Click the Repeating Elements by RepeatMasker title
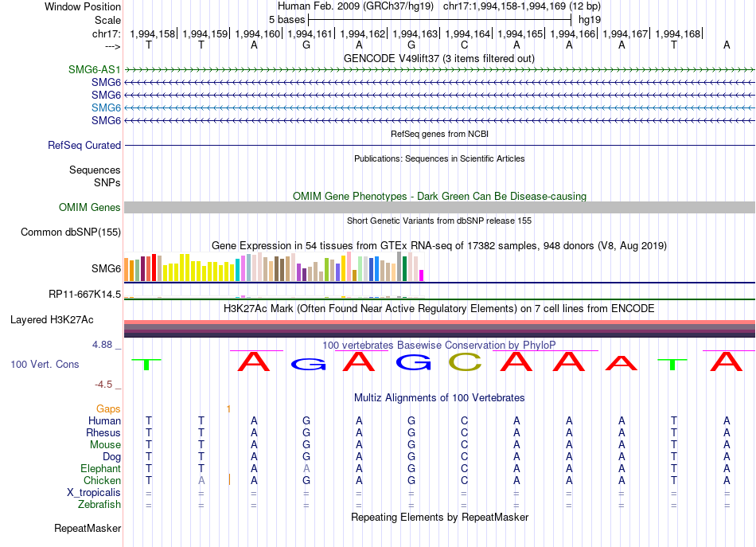 point(439,517)
